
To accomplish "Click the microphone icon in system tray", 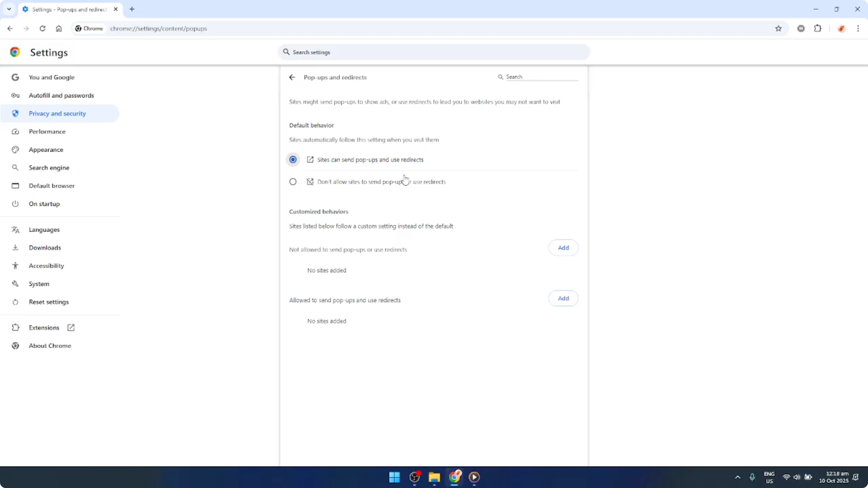I will (x=752, y=477).
